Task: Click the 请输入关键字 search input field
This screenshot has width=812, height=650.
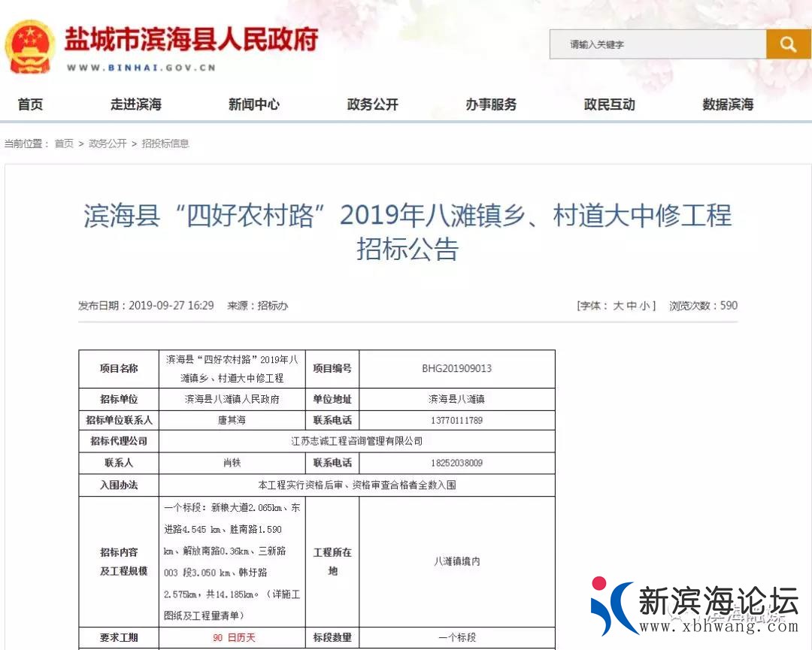Action: coord(658,44)
